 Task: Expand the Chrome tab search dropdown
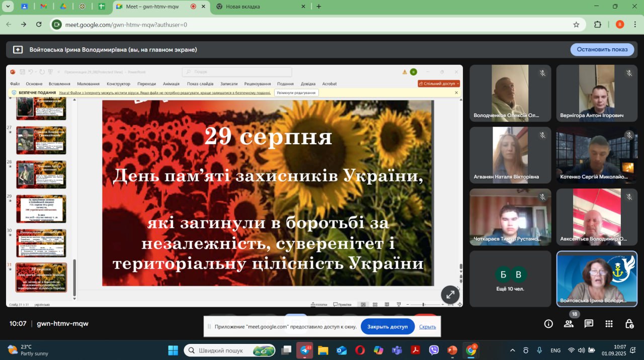pos(7,7)
